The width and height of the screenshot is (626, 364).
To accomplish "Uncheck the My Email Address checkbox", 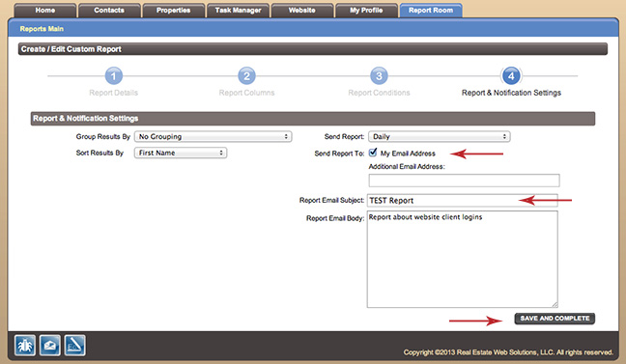I will click(x=373, y=153).
